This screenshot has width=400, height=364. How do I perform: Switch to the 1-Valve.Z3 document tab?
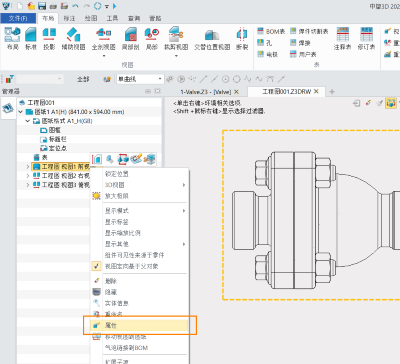[x=206, y=92]
